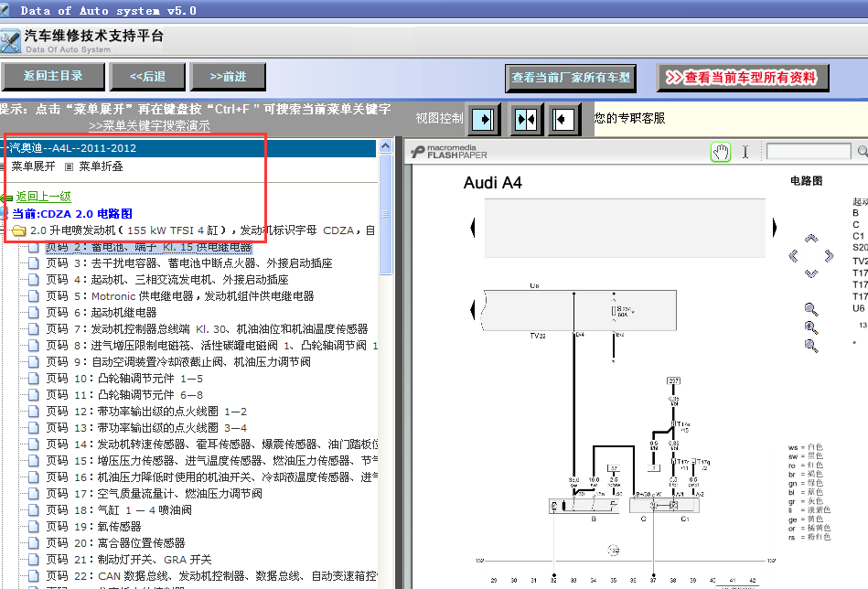Viewport: 868px width, 589px height.
Task: Open 页码 21：制动灯开关、GRA 开关
Action: (x=128, y=560)
